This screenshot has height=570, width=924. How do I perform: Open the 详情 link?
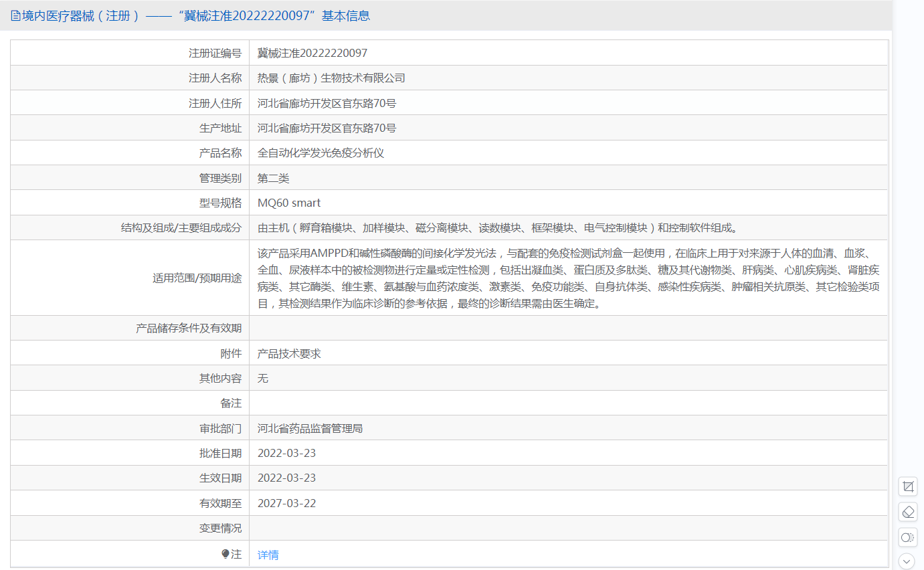click(x=268, y=555)
